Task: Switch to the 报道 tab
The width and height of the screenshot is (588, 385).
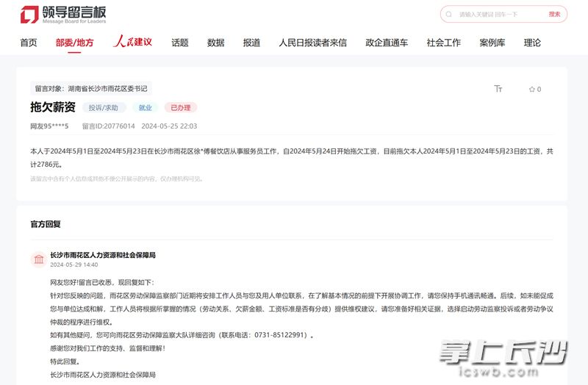Action: [x=251, y=43]
